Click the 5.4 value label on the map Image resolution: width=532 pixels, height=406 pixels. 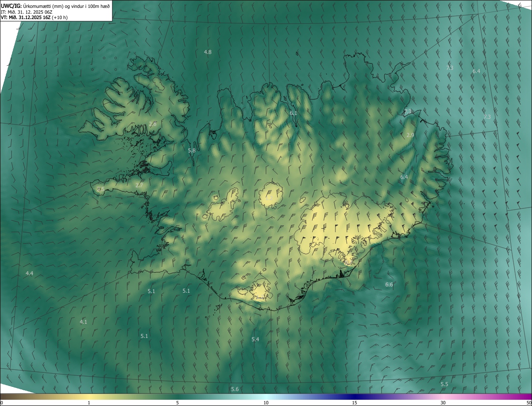(255, 339)
